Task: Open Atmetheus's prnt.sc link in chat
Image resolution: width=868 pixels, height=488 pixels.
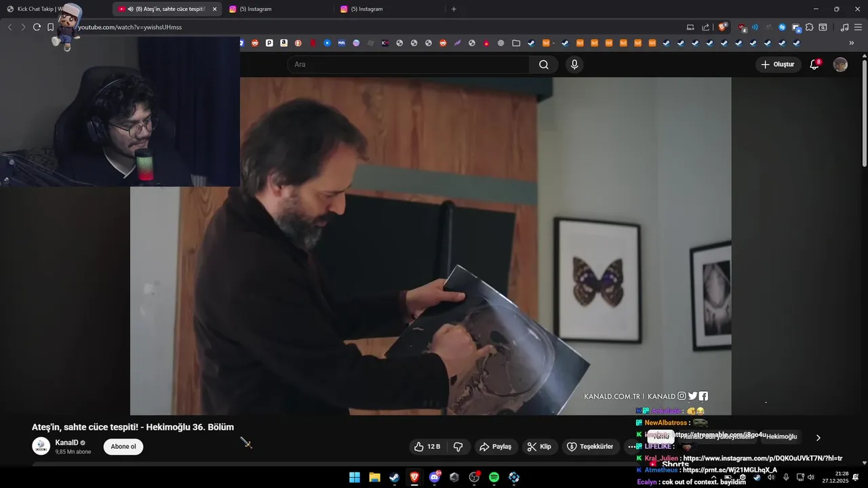Action: (730, 470)
